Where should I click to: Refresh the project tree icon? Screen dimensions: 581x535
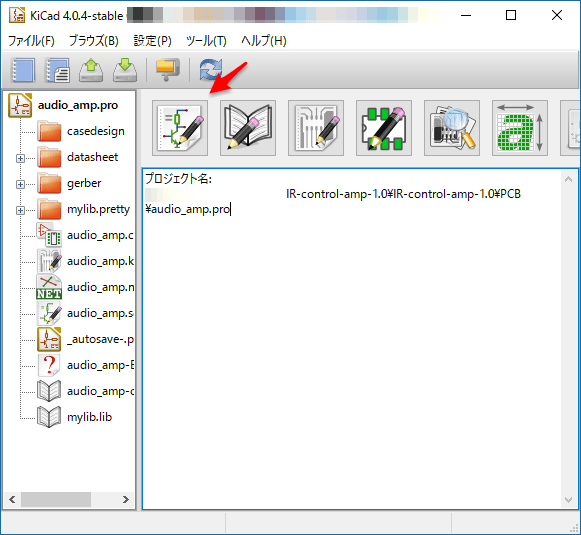(x=211, y=70)
